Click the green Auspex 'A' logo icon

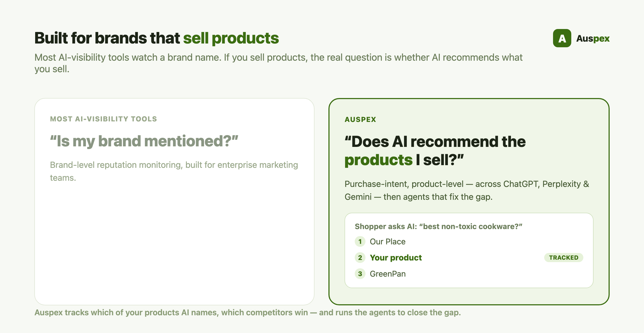[x=562, y=38]
